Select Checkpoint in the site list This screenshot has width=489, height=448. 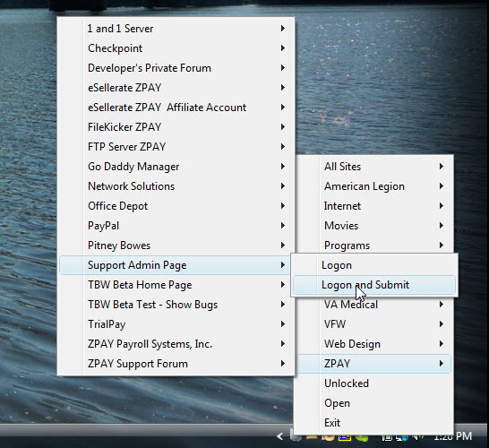176,48
